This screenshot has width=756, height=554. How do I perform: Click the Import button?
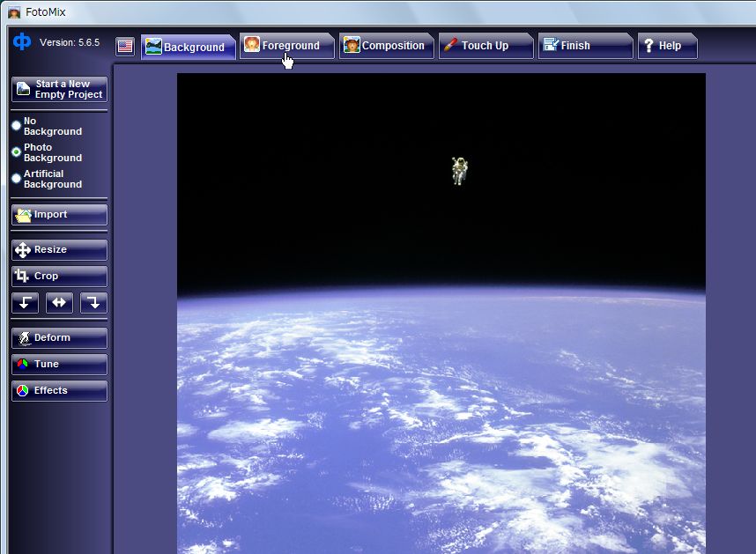point(59,215)
